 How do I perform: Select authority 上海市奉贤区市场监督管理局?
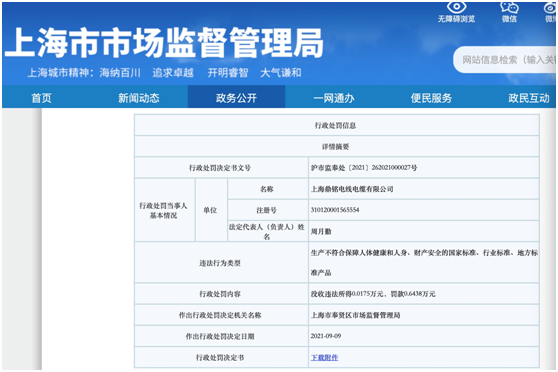pos(356,315)
